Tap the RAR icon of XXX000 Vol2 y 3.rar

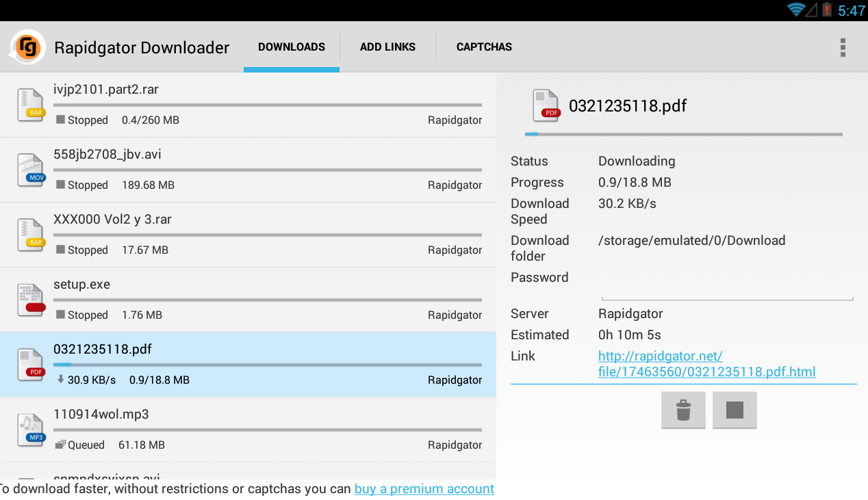31,235
